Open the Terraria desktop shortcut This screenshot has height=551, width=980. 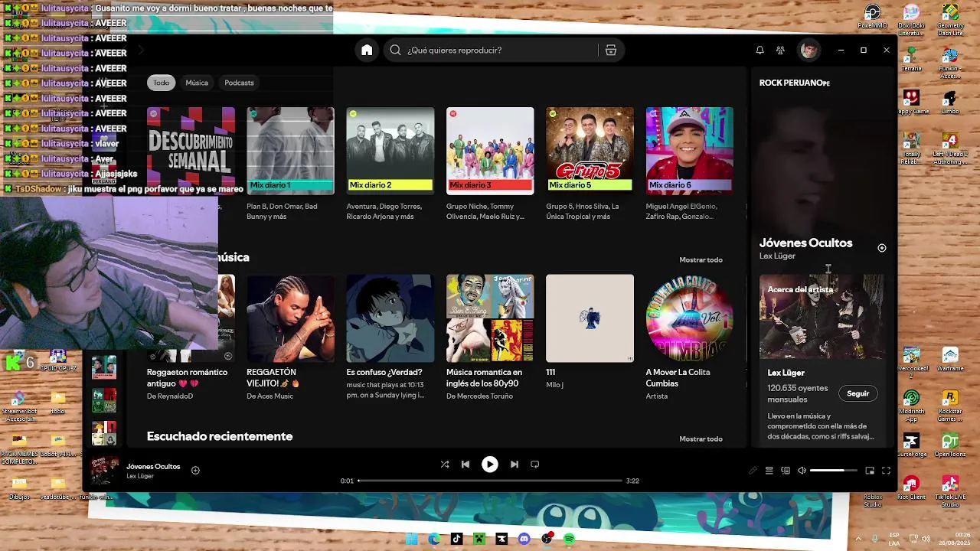pos(911,59)
